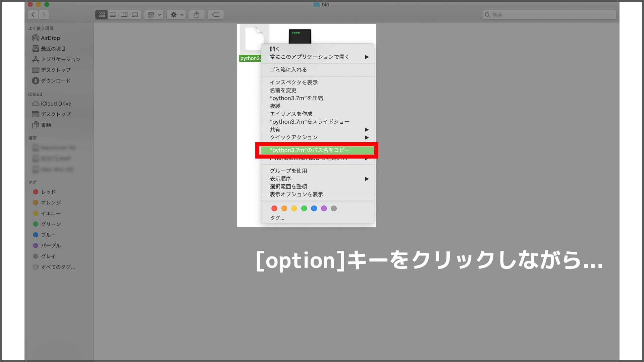This screenshot has width=644, height=362.
Task: Select the ブルー tag in sidebar
Action: pyautogui.click(x=44, y=235)
